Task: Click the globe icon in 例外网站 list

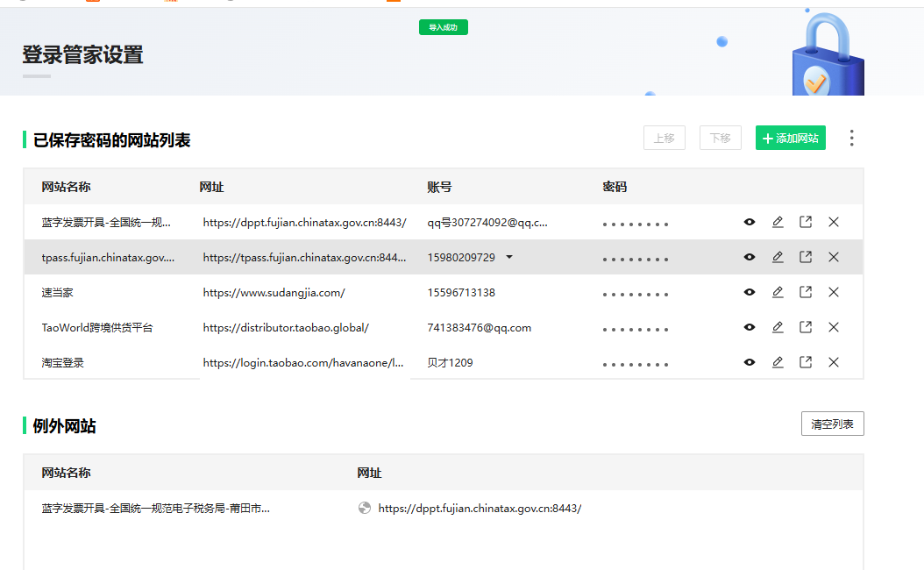Action: (365, 508)
